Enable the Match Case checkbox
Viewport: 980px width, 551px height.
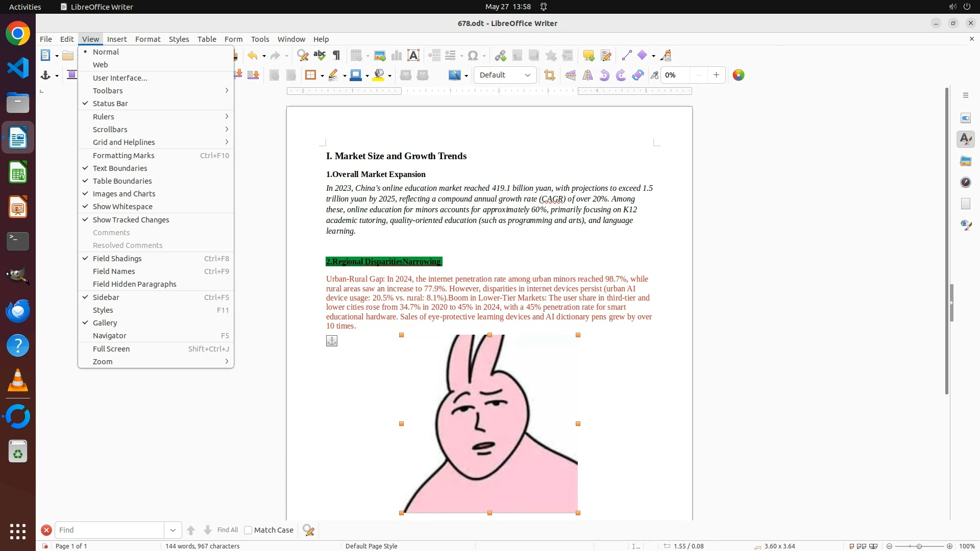point(249,531)
